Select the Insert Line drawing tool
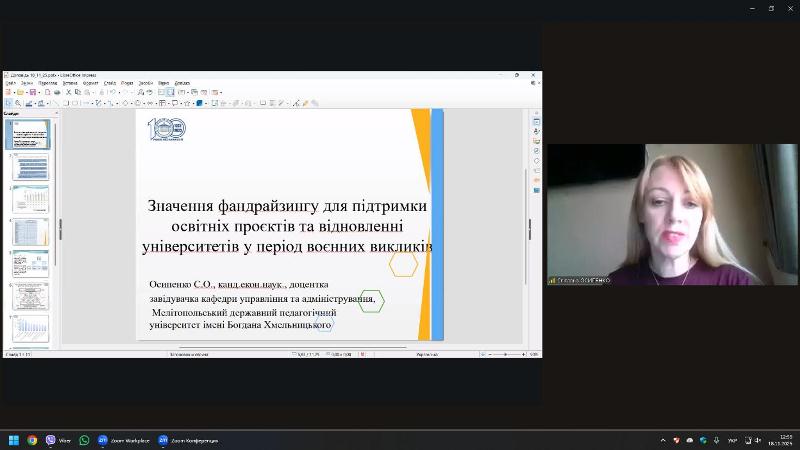This screenshot has height=450, width=800. click(55, 103)
